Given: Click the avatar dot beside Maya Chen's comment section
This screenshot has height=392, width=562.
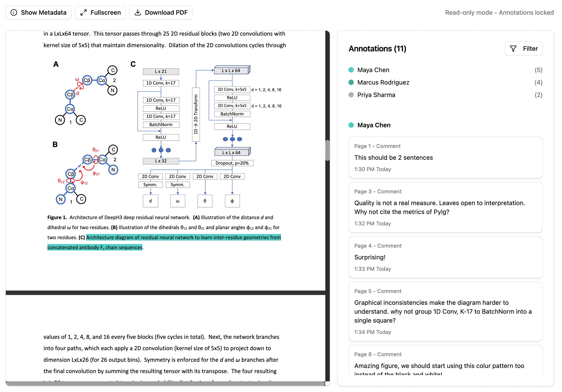Looking at the screenshot, I should [351, 125].
